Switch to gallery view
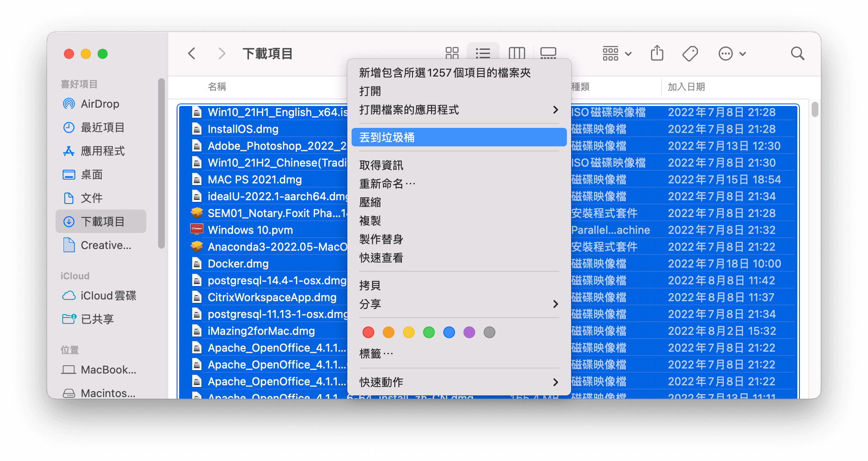The width and height of the screenshot is (868, 461). (x=548, y=53)
